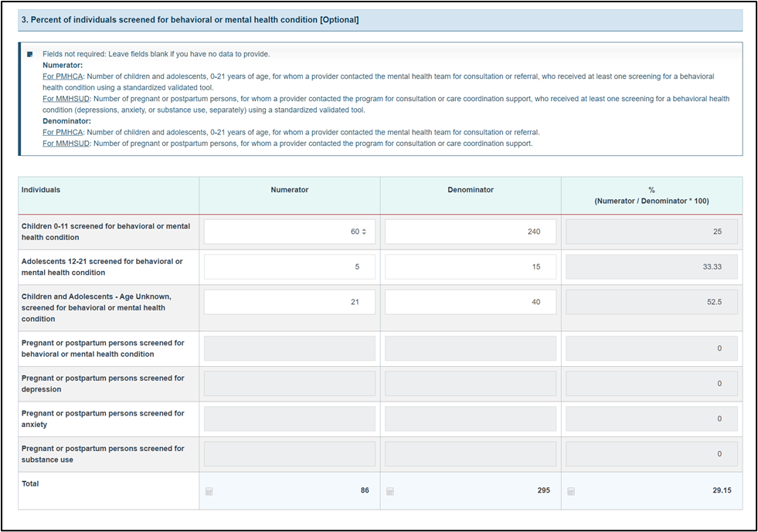Screen dimensions: 758x532
Task: Click the bold Denominator: heading in instructions
Action: (66, 121)
